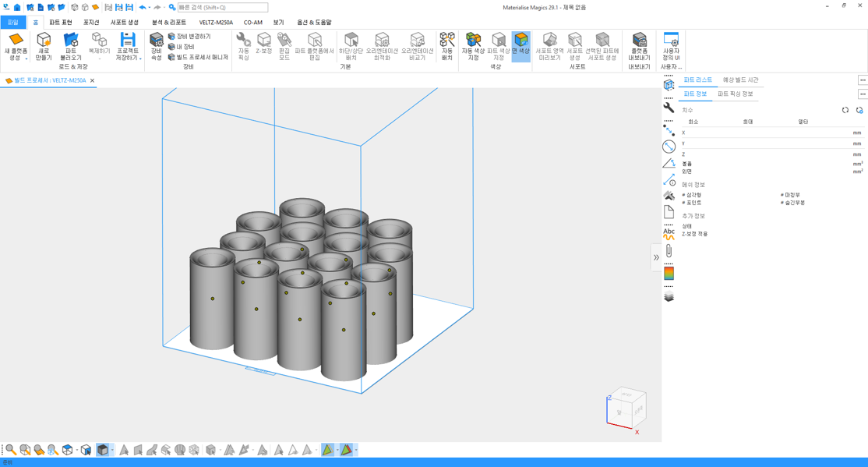
Task: Open 프로젝트 저장하기 dropdown arrow
Action: (140, 58)
